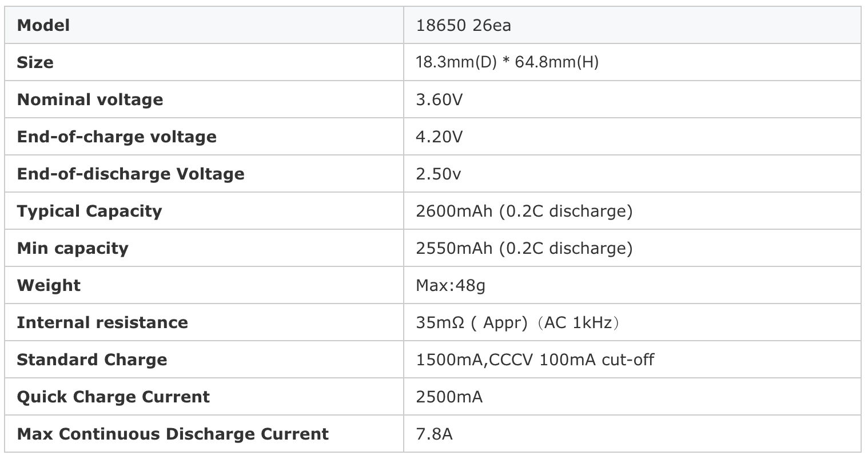This screenshot has width=868, height=455.
Task: Click the Typical Capacity label
Action: tap(89, 211)
